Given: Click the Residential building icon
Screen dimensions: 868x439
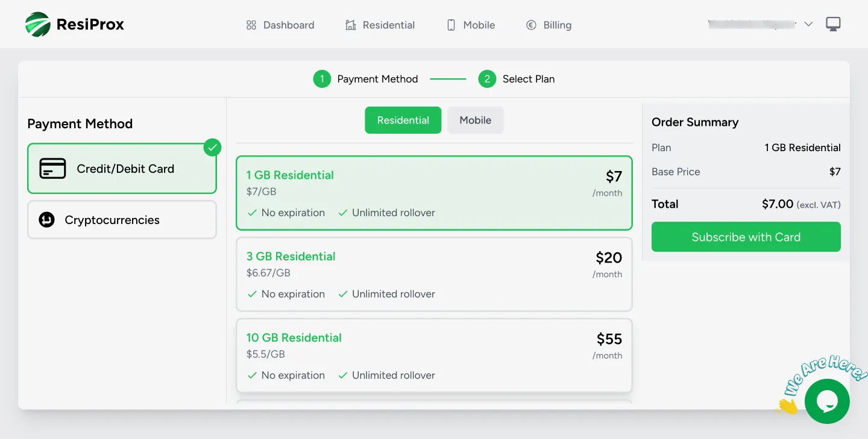Looking at the screenshot, I should click(351, 25).
